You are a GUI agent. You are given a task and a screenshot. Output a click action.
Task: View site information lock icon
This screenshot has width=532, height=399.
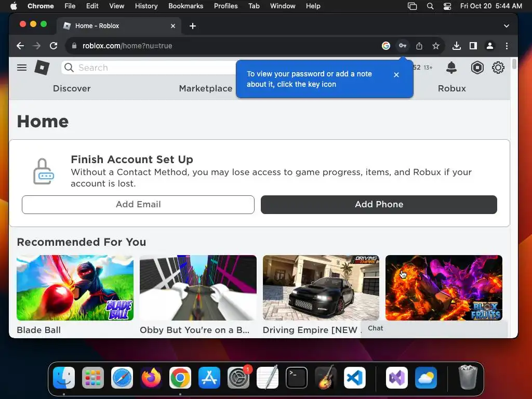click(x=74, y=46)
